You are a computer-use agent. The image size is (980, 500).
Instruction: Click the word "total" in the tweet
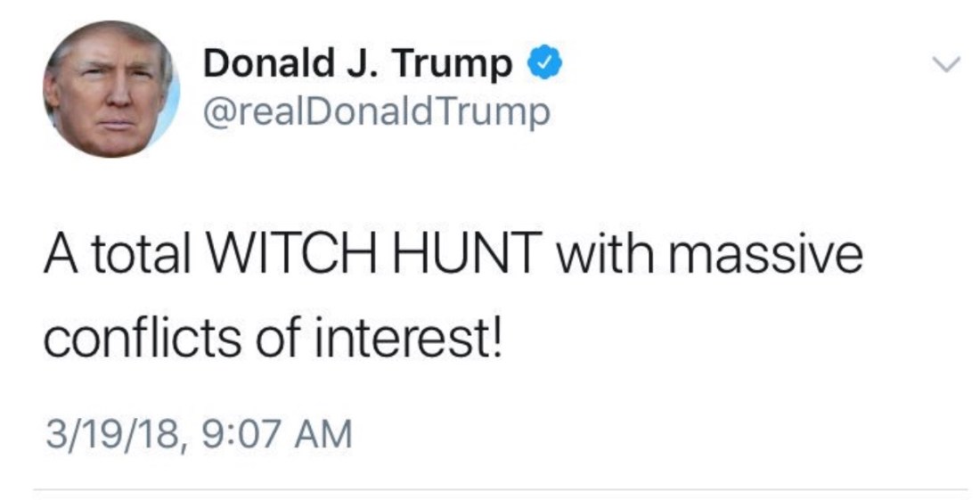click(138, 256)
